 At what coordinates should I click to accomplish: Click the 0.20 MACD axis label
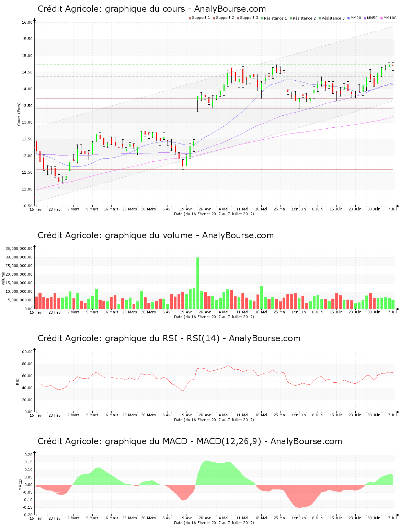[x=28, y=455]
